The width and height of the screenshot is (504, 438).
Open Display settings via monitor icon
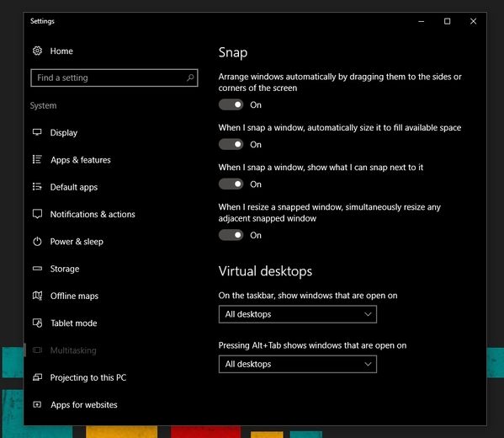[37, 132]
